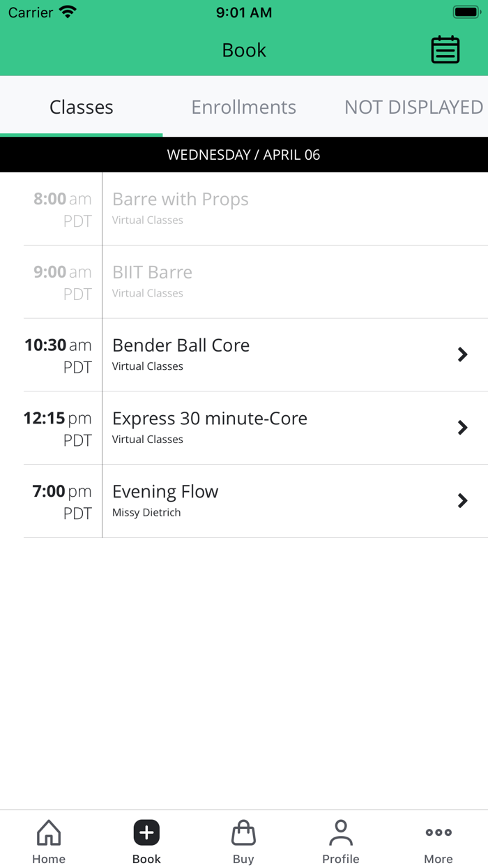Switch to the Enrollments tab
The height and width of the screenshot is (868, 488).
point(243,107)
